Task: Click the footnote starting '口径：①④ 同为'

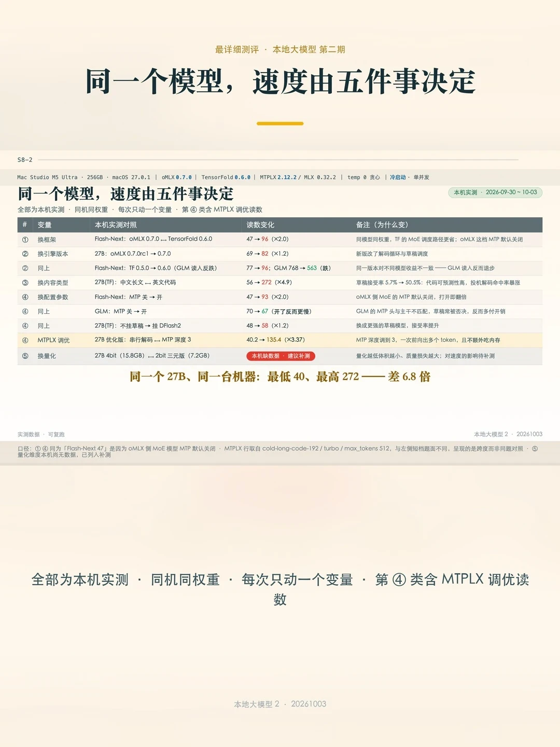Action: pos(278,451)
